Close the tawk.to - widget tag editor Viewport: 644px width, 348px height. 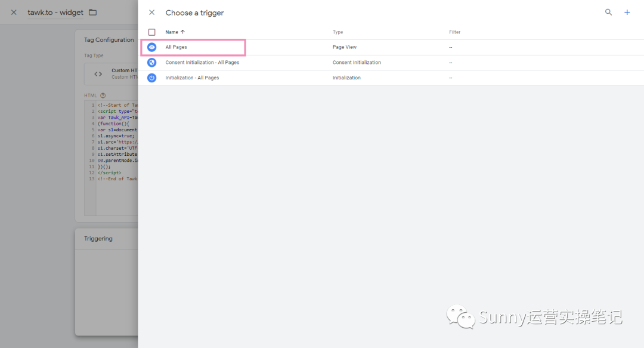(14, 13)
